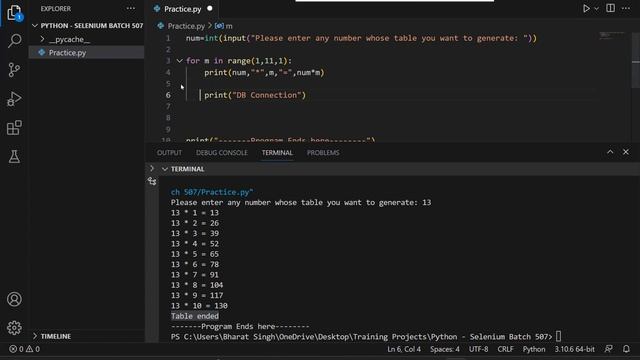Open editor More Actions ellipsis
Screen dimensions: 640x360
(626, 8)
